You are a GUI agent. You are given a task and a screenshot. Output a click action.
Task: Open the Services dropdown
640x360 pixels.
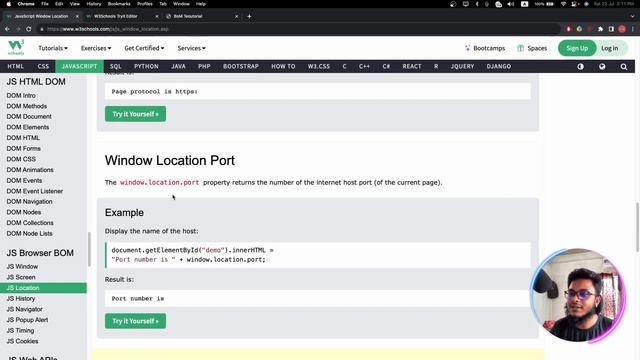(191, 48)
